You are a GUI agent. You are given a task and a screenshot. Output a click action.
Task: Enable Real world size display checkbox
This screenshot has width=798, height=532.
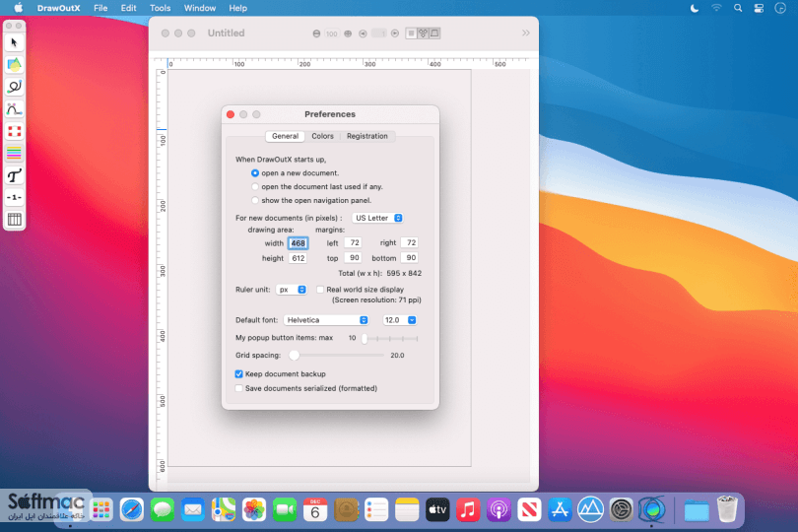click(320, 290)
